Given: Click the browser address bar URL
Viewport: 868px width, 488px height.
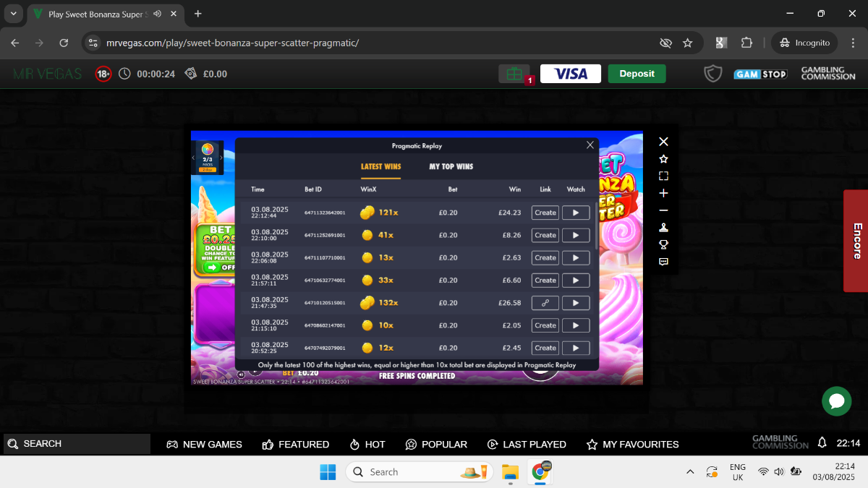Looking at the screenshot, I should [232, 43].
